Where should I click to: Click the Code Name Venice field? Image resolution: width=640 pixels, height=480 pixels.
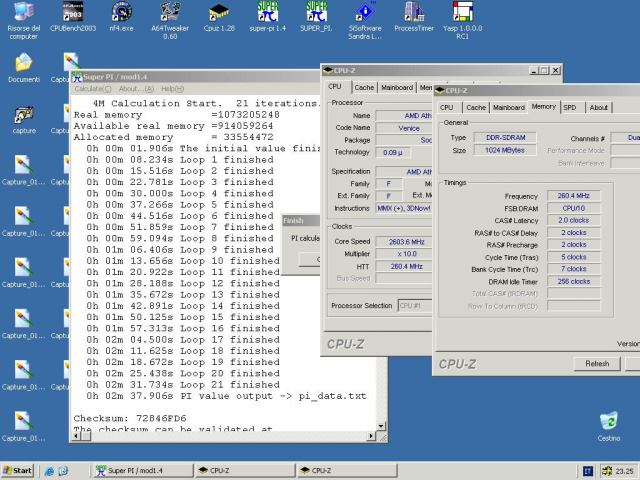pyautogui.click(x=404, y=128)
